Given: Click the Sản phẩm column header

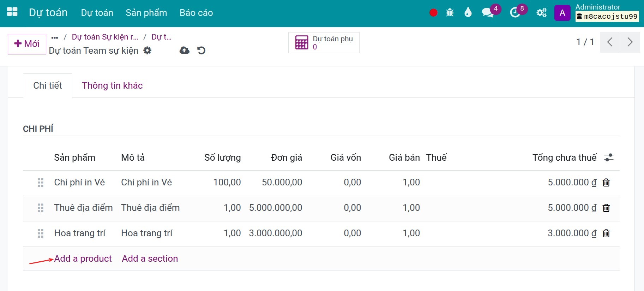Looking at the screenshot, I should pyautogui.click(x=75, y=158).
